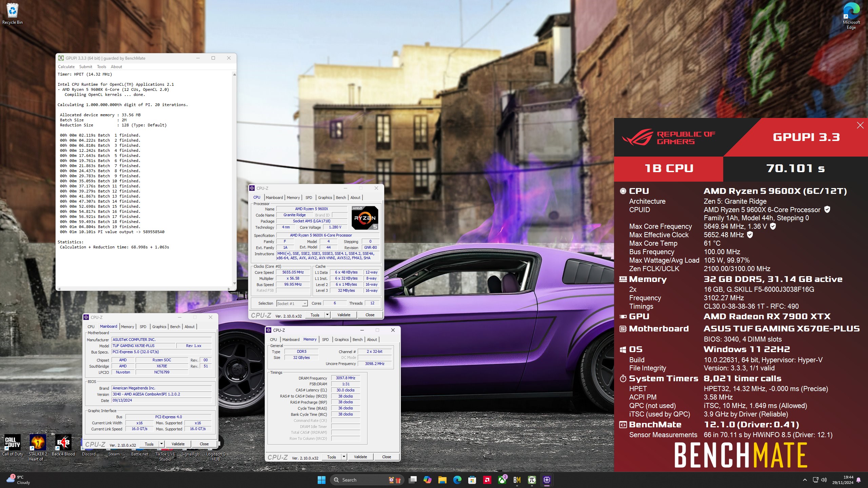Expand the Socket #1 selection dropdown

305,303
